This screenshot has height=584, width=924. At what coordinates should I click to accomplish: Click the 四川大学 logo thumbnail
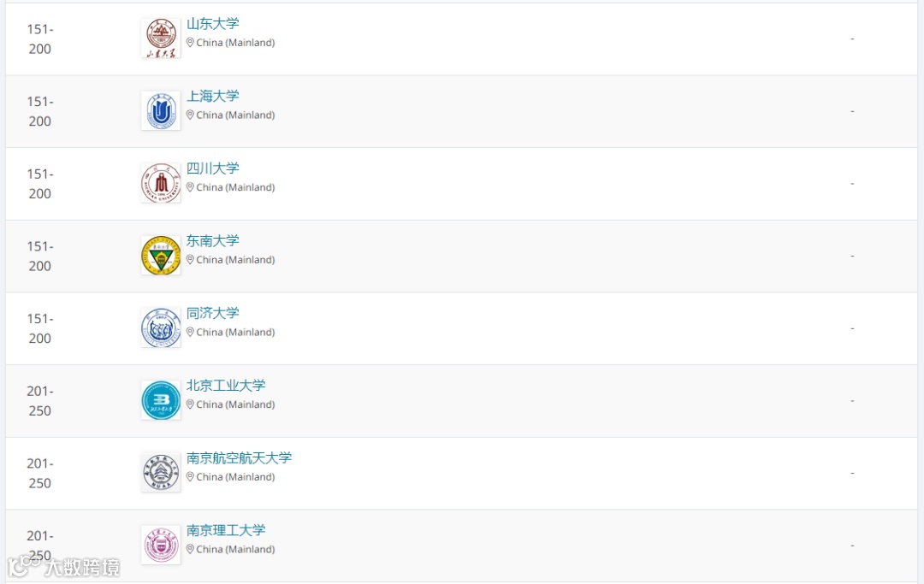[x=161, y=183]
